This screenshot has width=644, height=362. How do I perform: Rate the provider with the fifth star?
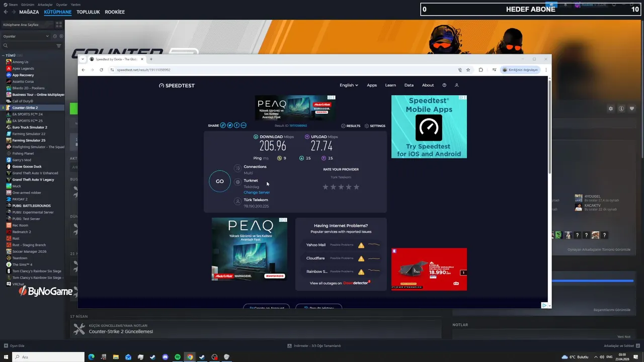[357, 187]
